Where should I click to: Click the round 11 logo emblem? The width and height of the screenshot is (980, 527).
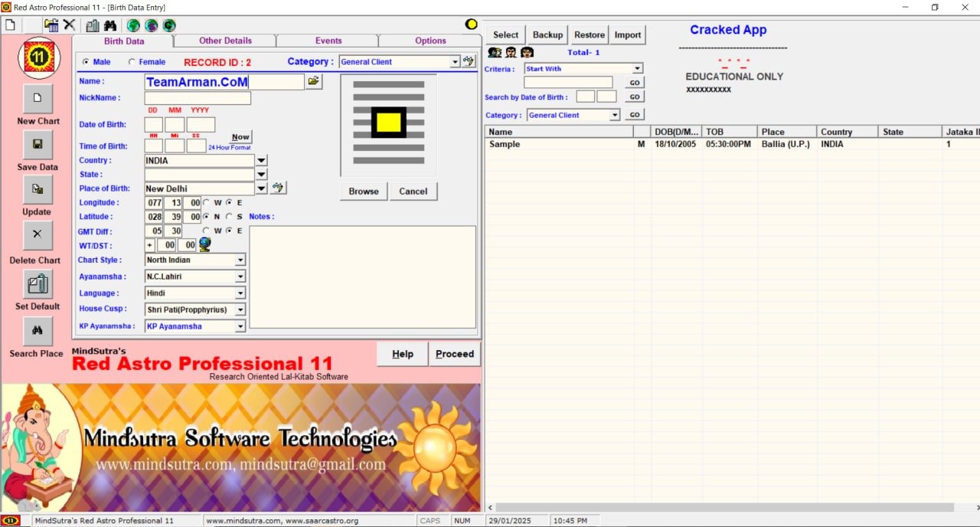tap(38, 57)
